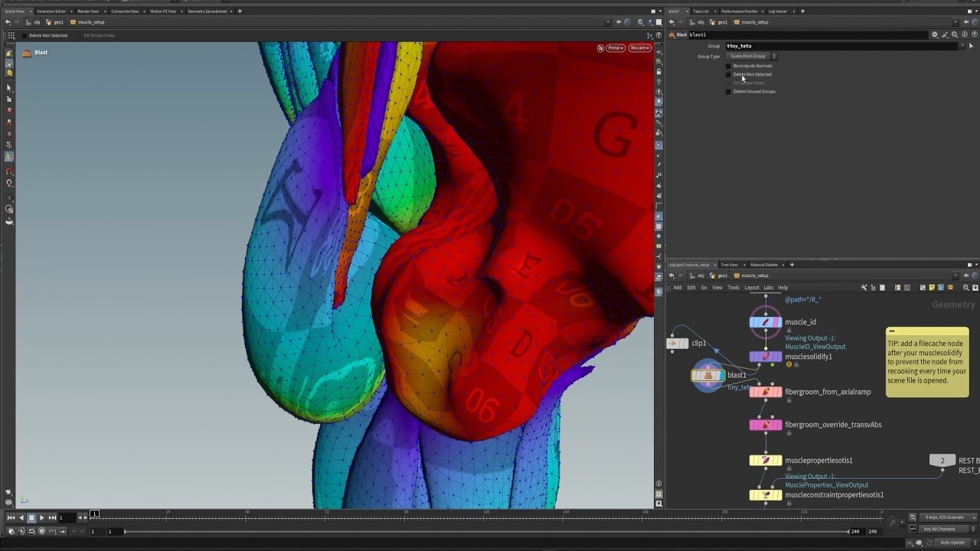Select the blast1 node in the network
Screen dimensions: 980x551
708,375
